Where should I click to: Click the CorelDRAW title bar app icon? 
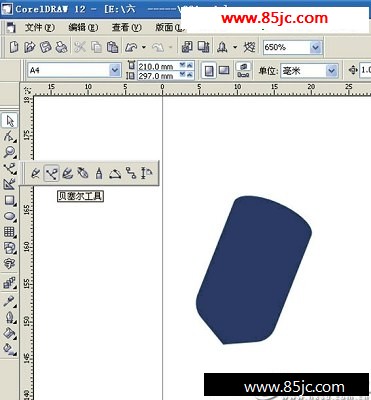pos(7,8)
